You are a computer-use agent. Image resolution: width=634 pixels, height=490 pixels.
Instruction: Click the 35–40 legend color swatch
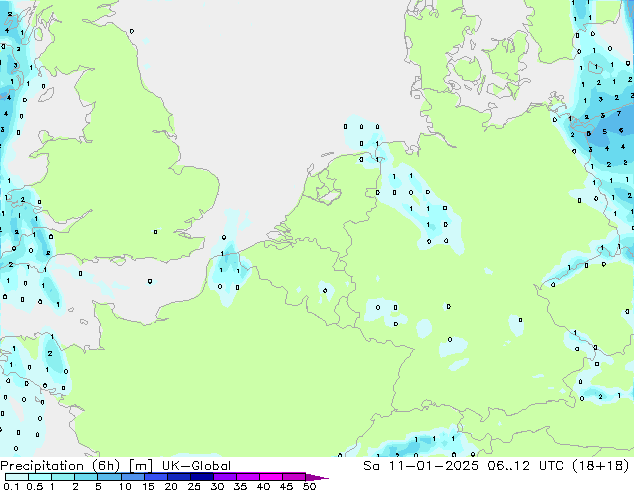[247, 477]
